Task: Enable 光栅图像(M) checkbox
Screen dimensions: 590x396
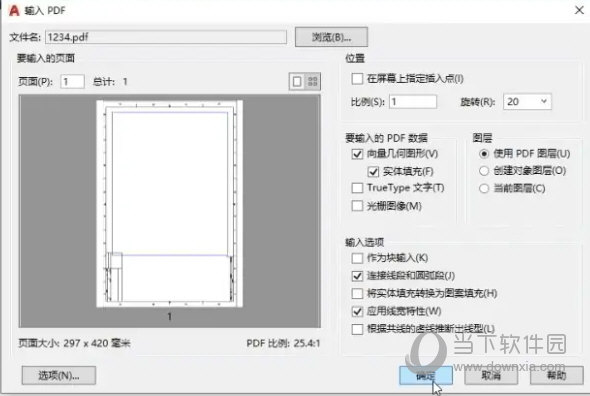Action: [x=357, y=206]
